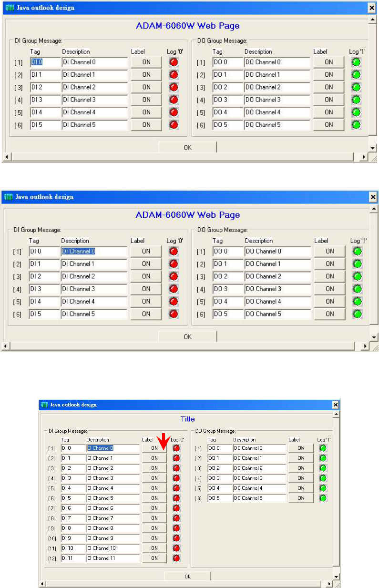Click 'ADAM-6060W Web Page' heading in top window
379x588 pixels.
(187, 26)
